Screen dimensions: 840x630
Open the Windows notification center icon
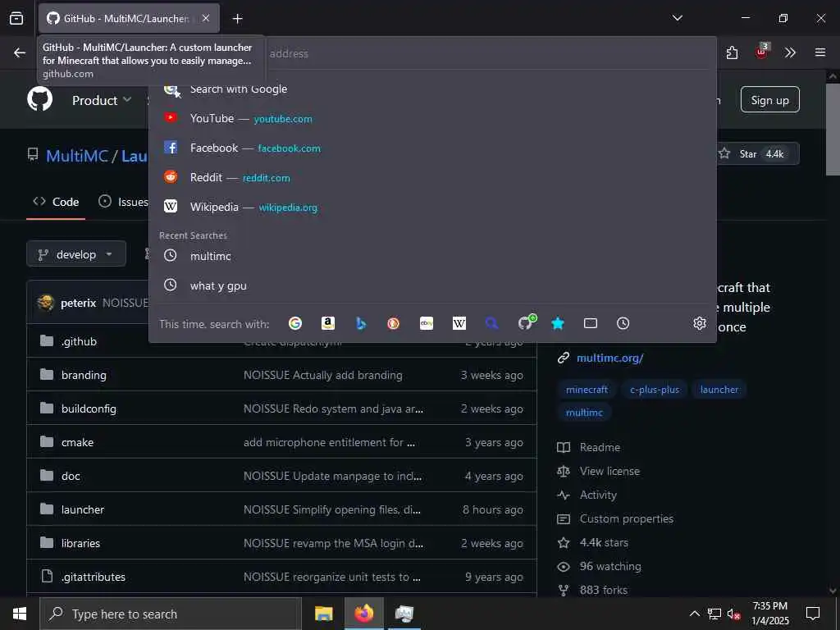(x=813, y=614)
